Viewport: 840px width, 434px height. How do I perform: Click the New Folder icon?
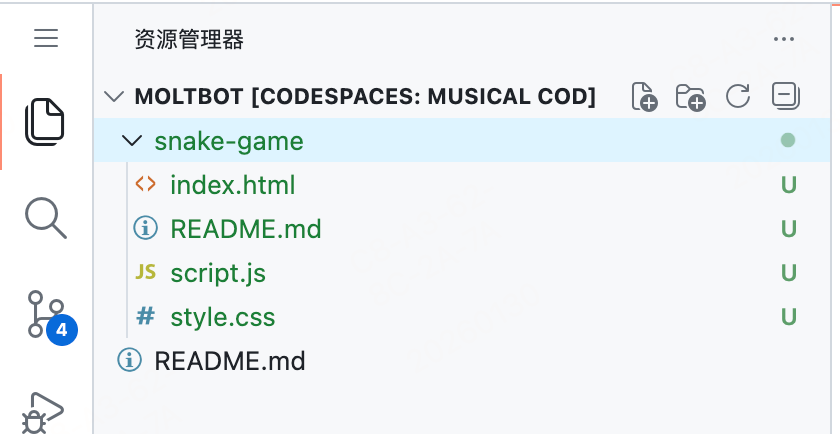(x=691, y=97)
